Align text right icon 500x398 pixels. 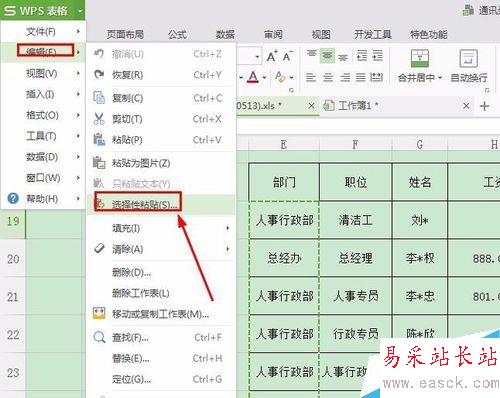[x=345, y=78]
